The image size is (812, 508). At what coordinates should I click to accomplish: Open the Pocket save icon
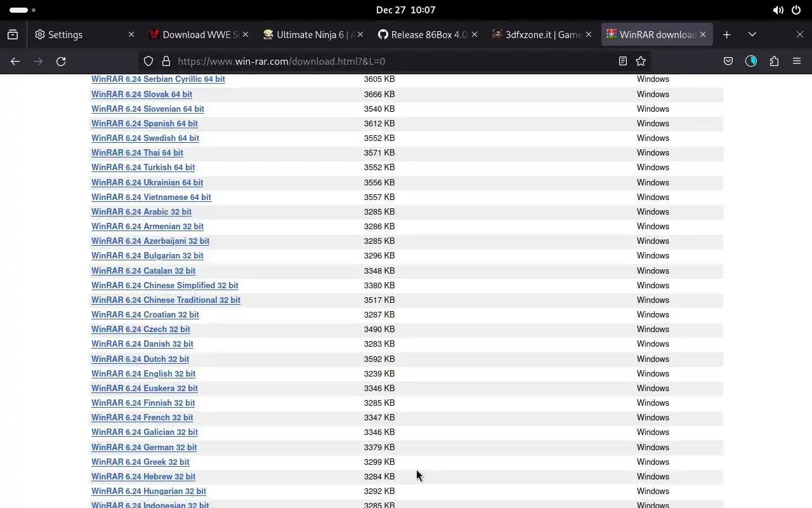[728, 61]
